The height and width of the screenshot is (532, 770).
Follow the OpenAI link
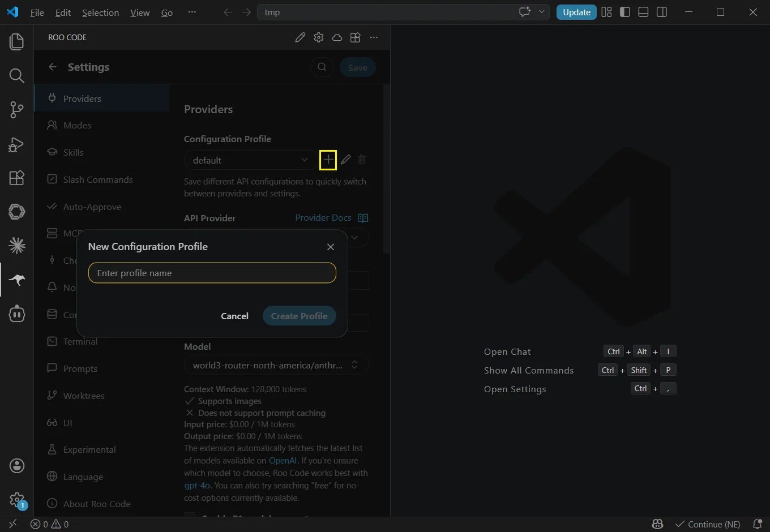[x=283, y=461]
